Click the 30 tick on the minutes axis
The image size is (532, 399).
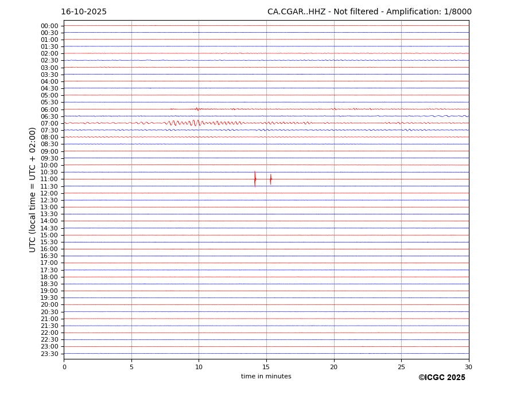tap(468, 367)
